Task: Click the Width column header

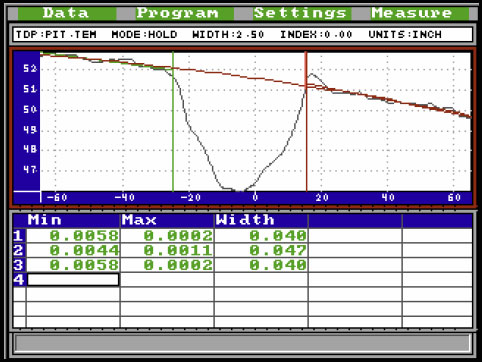Action: [261, 220]
